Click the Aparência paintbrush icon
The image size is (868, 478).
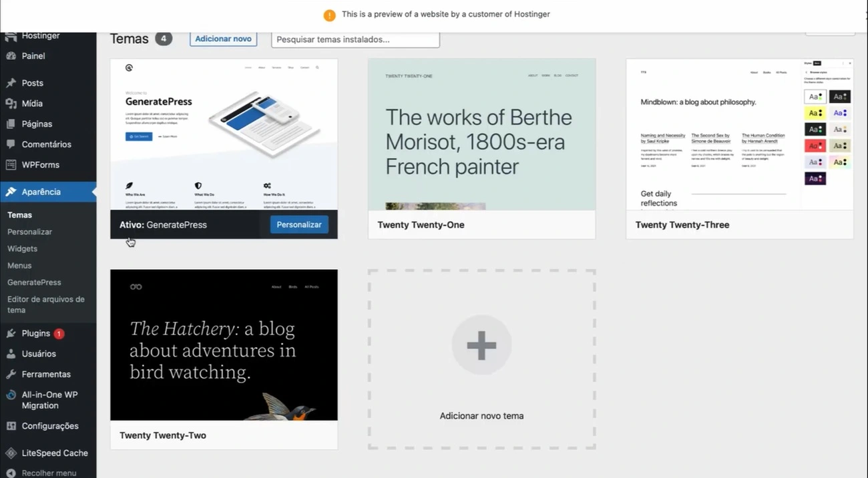(11, 192)
